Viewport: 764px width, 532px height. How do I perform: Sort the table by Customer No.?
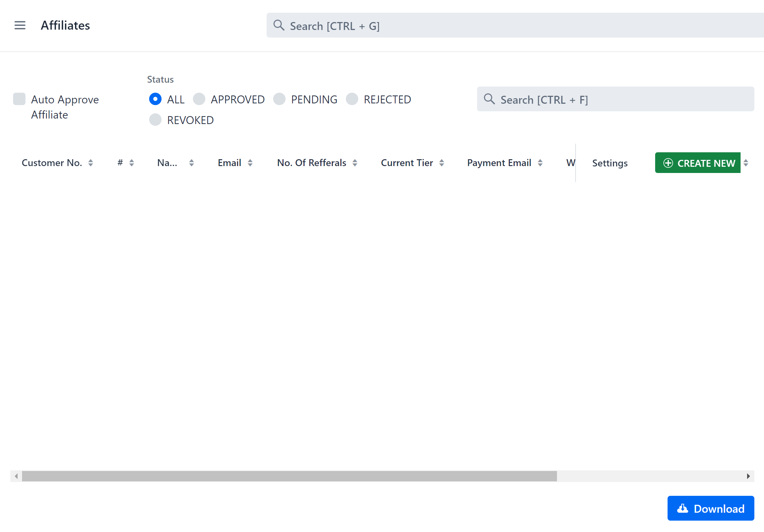pyautogui.click(x=91, y=162)
